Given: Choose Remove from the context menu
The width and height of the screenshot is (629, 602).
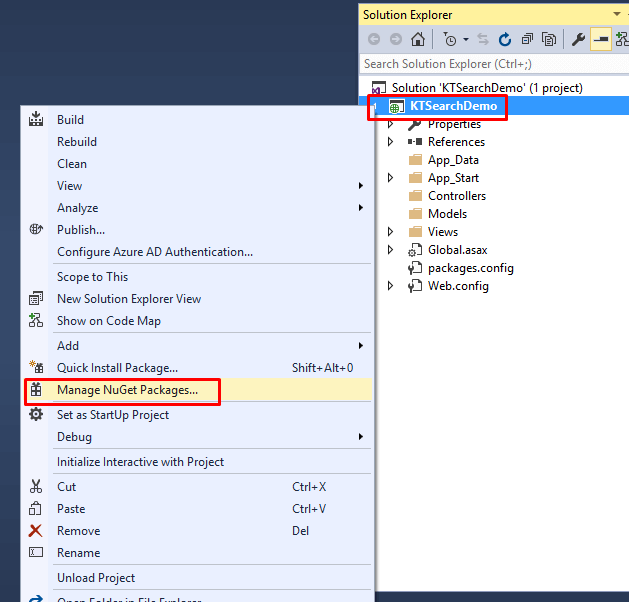Looking at the screenshot, I should pos(197,531).
